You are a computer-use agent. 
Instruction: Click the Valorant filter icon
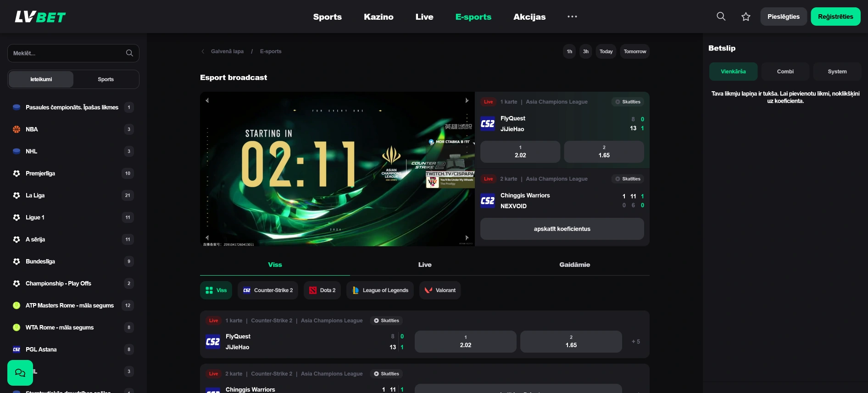pos(428,290)
